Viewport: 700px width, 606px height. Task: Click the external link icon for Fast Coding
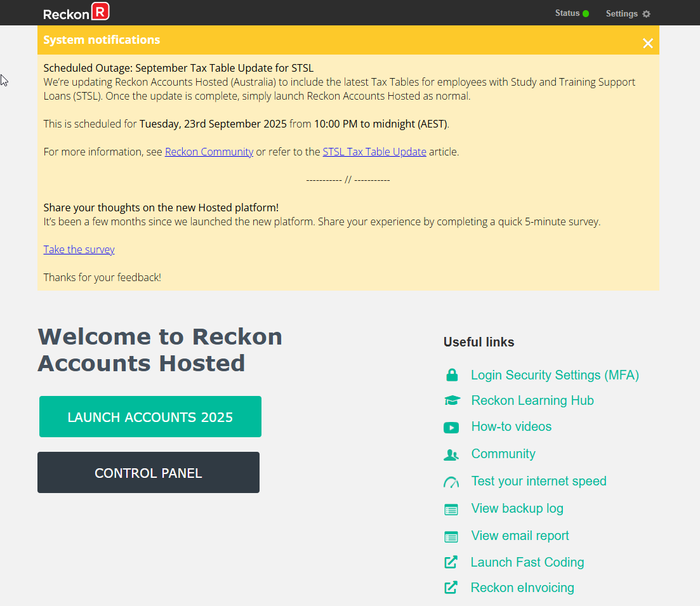click(451, 562)
